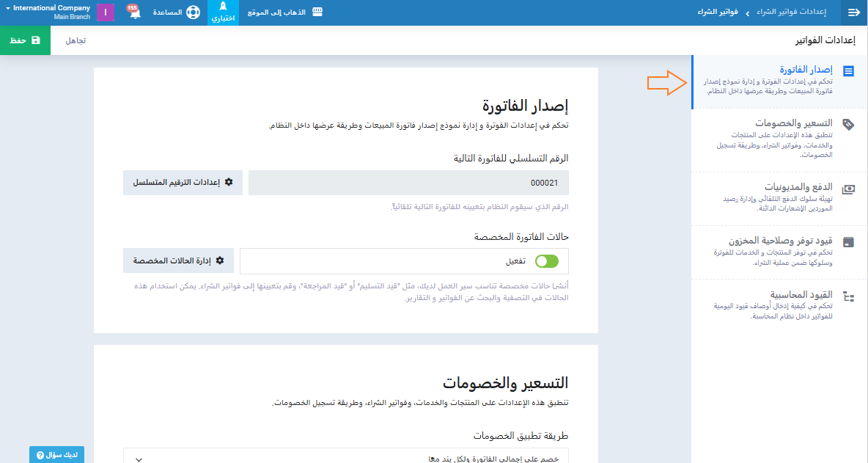Disable the custom invoice statuses toggle
Screen dimensions: 868x463
click(547, 261)
